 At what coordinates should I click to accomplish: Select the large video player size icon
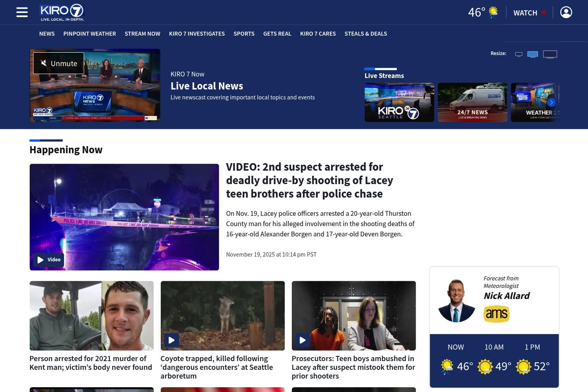[x=550, y=54]
